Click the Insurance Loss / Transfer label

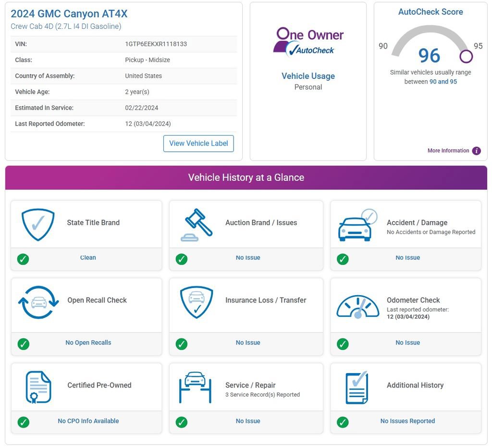(266, 300)
